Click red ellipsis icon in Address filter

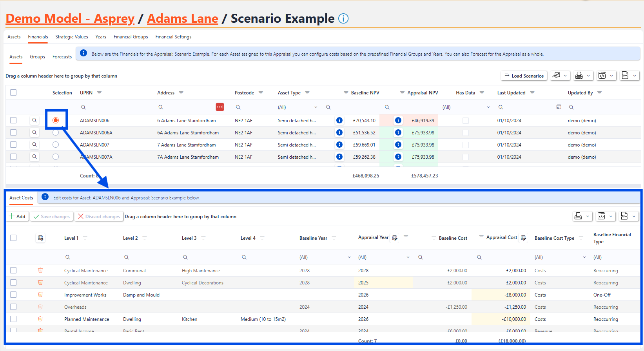[x=220, y=107]
